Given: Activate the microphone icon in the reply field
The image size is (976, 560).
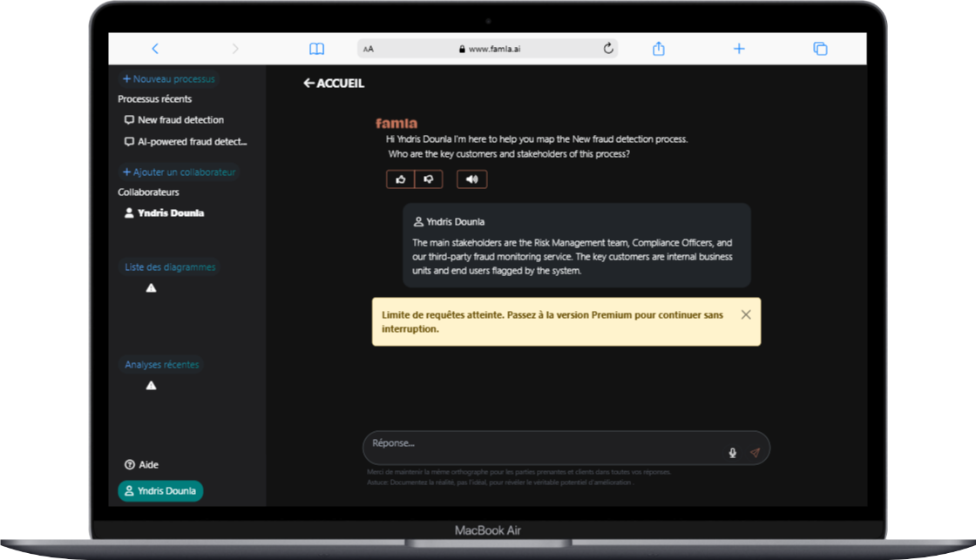Looking at the screenshot, I should (x=732, y=452).
